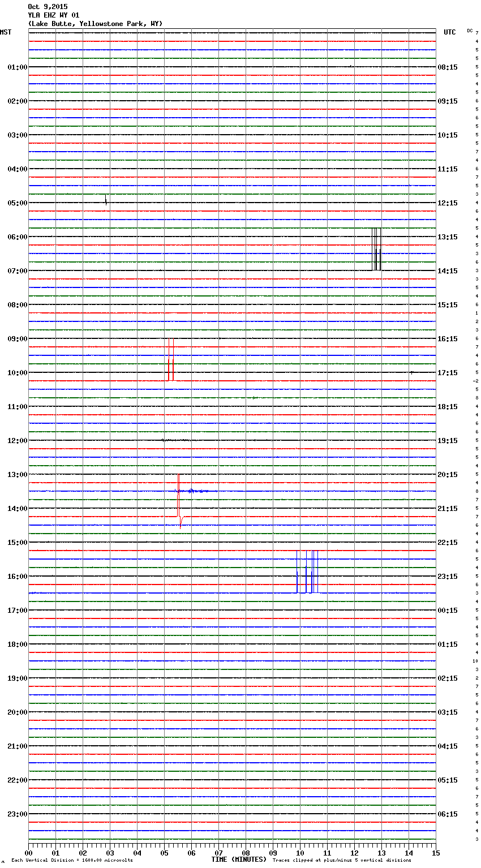Select the 03:00 MST time label

point(18,135)
